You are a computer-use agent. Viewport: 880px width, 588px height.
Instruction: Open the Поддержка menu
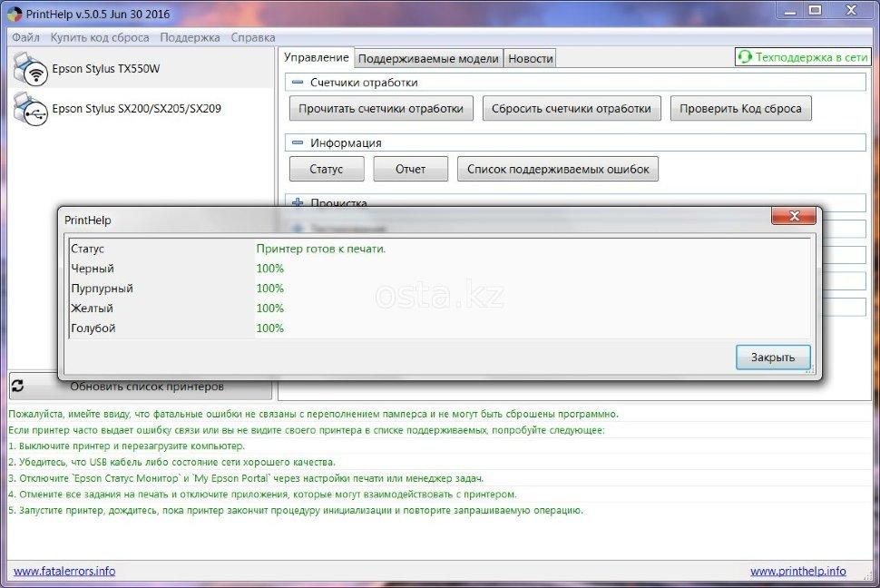190,37
